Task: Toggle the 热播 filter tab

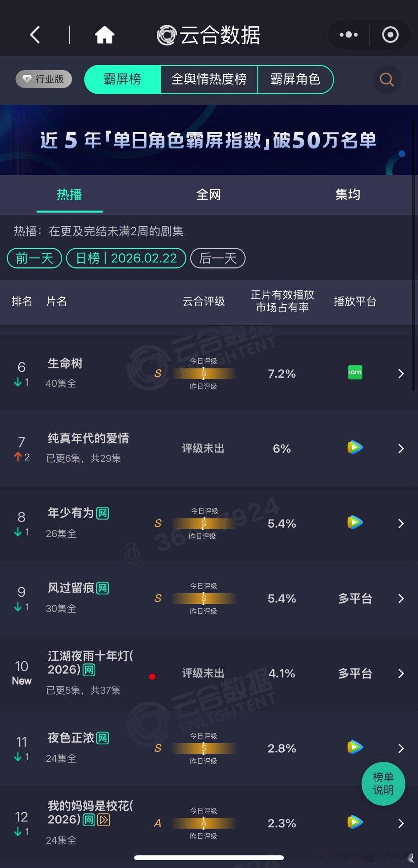Action: click(x=70, y=195)
